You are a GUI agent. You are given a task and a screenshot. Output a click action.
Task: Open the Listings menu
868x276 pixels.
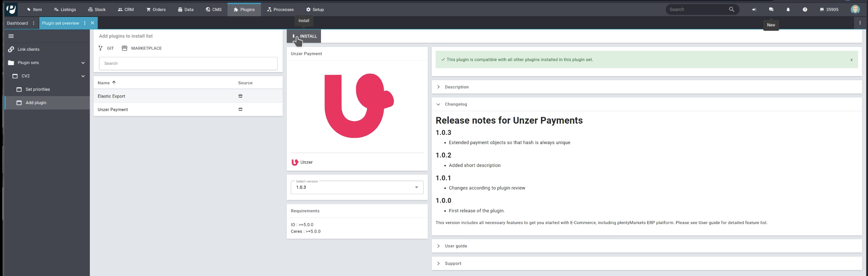click(x=65, y=10)
